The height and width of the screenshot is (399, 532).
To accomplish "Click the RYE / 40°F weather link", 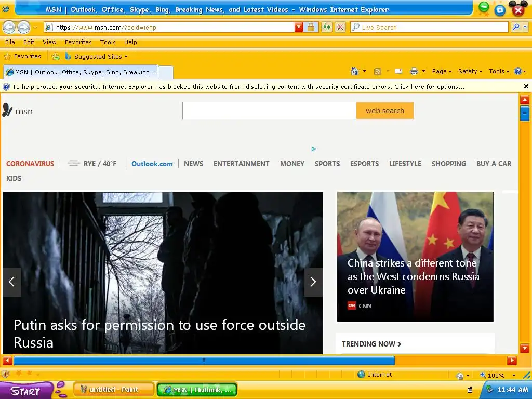I will [x=92, y=164].
